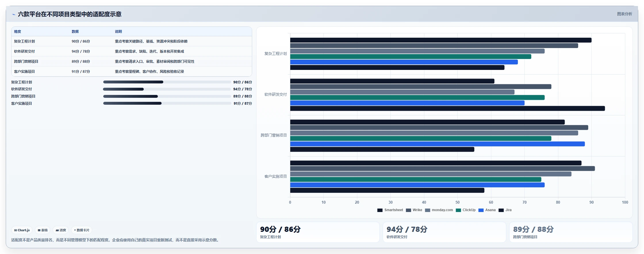Image resolution: width=644 pixels, height=254 pixels.
Task: Click the 图表分析 label in the header
Action: 624,14
